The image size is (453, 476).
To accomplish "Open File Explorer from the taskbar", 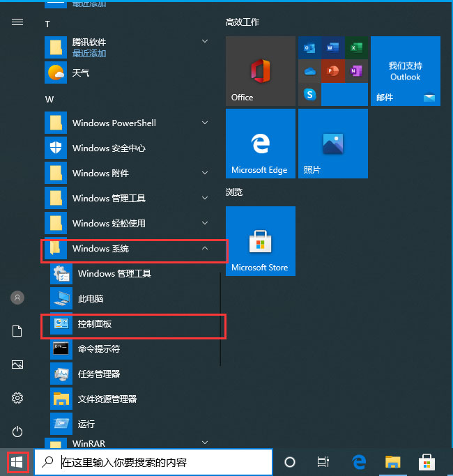I will pyautogui.click(x=393, y=461).
